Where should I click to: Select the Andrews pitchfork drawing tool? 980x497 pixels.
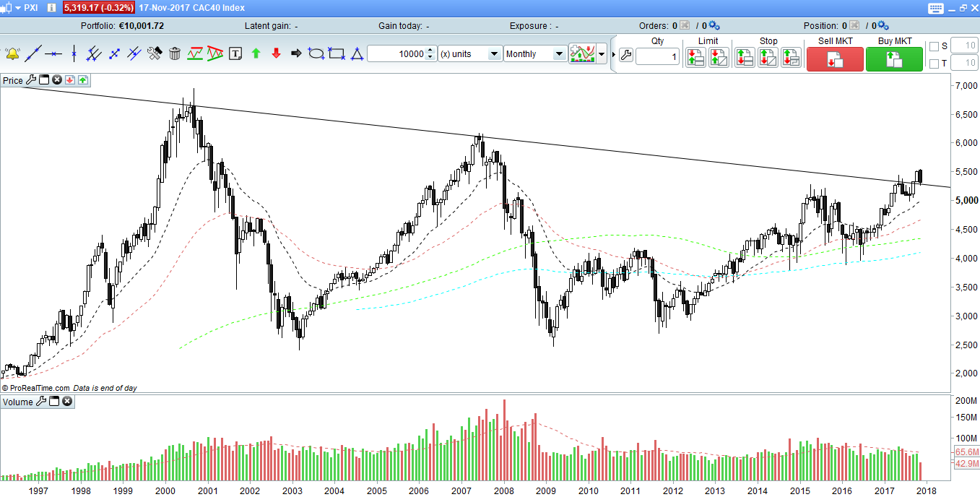[93, 53]
